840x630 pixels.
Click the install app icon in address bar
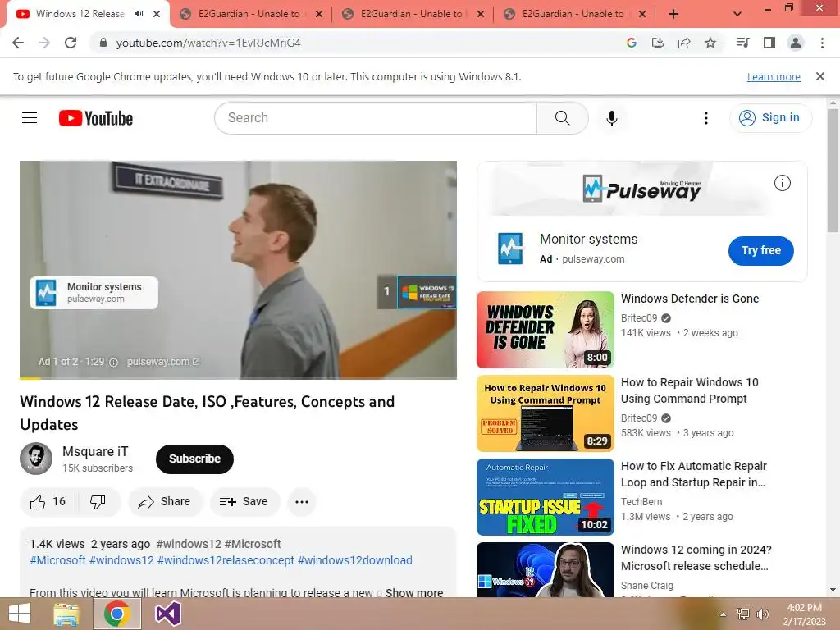657,43
